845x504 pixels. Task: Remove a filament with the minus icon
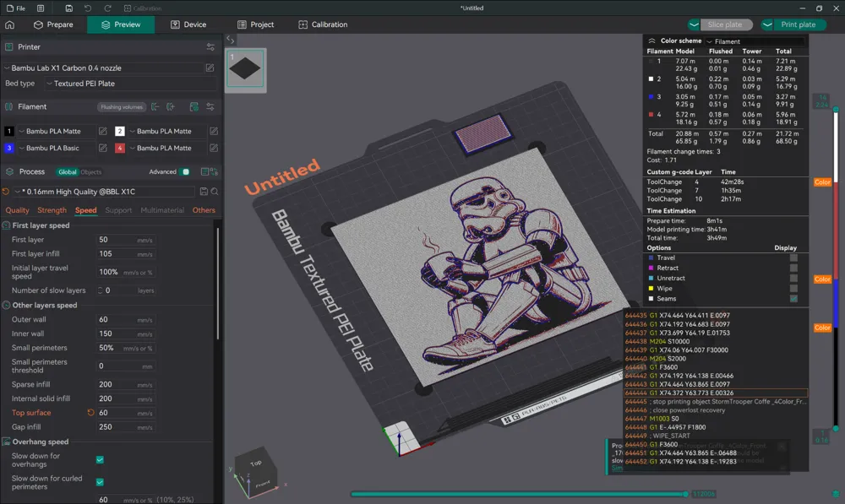[155, 106]
